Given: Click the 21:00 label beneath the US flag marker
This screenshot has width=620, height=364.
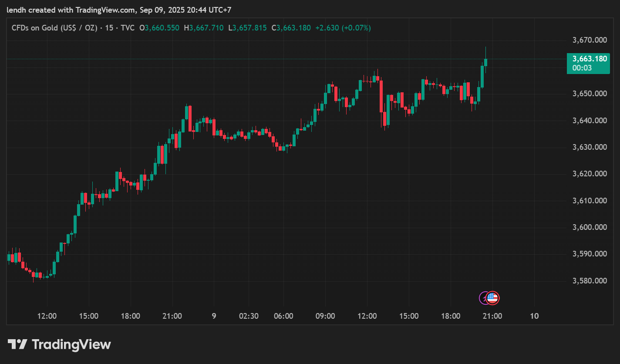Looking at the screenshot, I should pos(492,316).
